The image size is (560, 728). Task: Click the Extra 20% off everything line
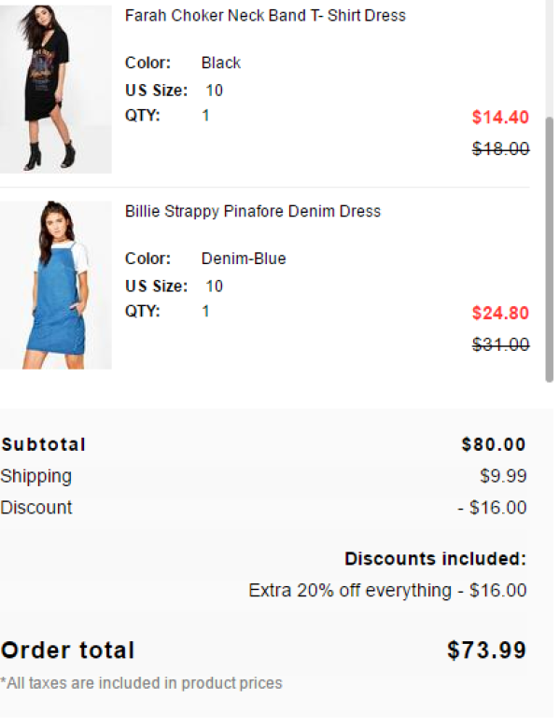pos(387,591)
